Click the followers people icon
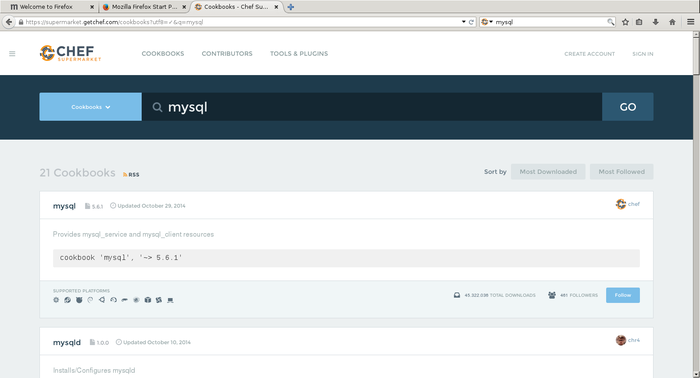 pos(552,295)
